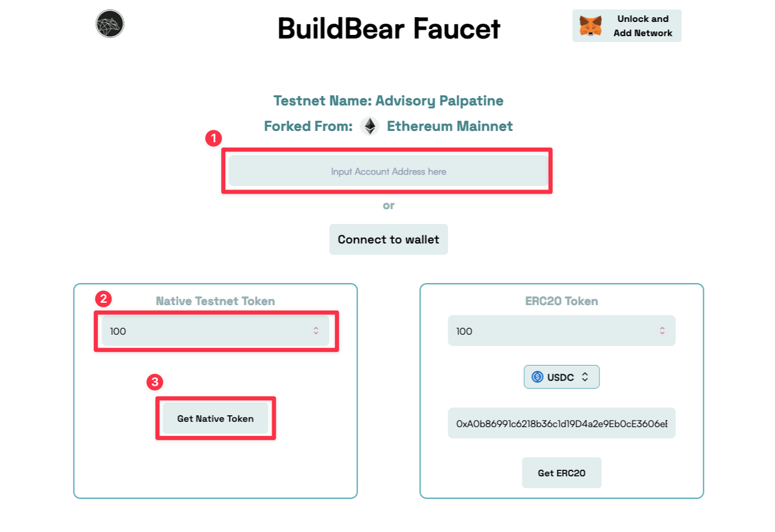This screenshot has width=775, height=532.
Task: Click the ERC20 token amount field
Action: click(551, 331)
